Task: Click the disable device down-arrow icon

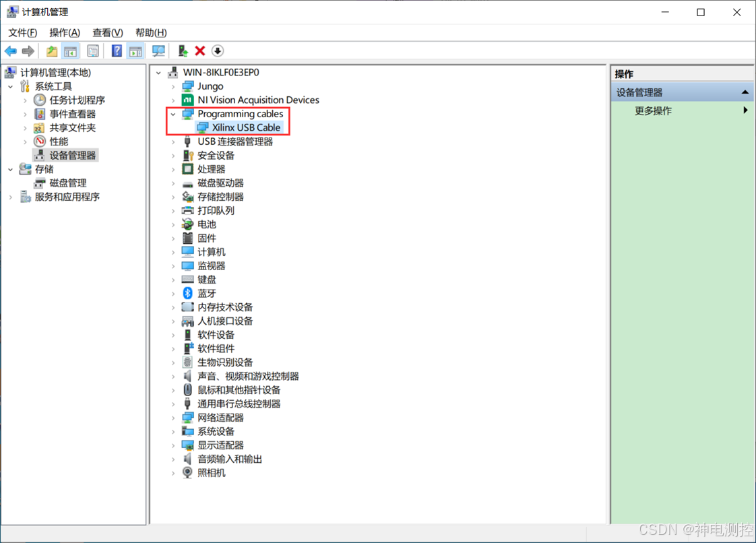Action: coord(218,51)
